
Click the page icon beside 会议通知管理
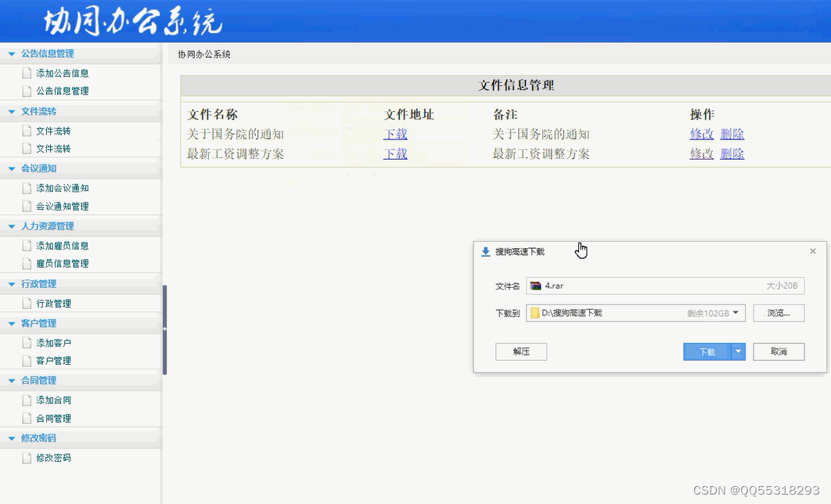pos(27,206)
